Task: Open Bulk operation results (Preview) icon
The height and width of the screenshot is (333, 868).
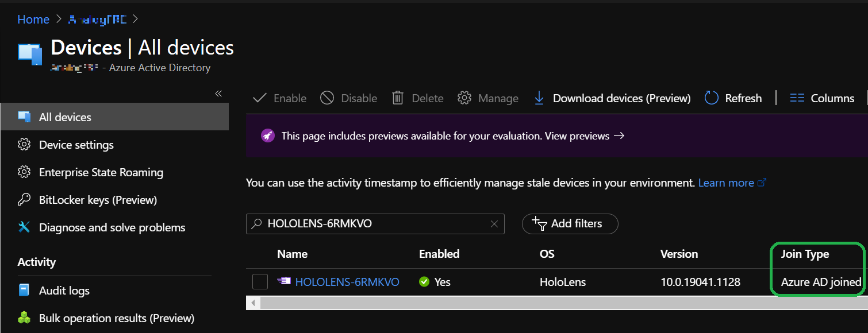Action: pos(24,317)
